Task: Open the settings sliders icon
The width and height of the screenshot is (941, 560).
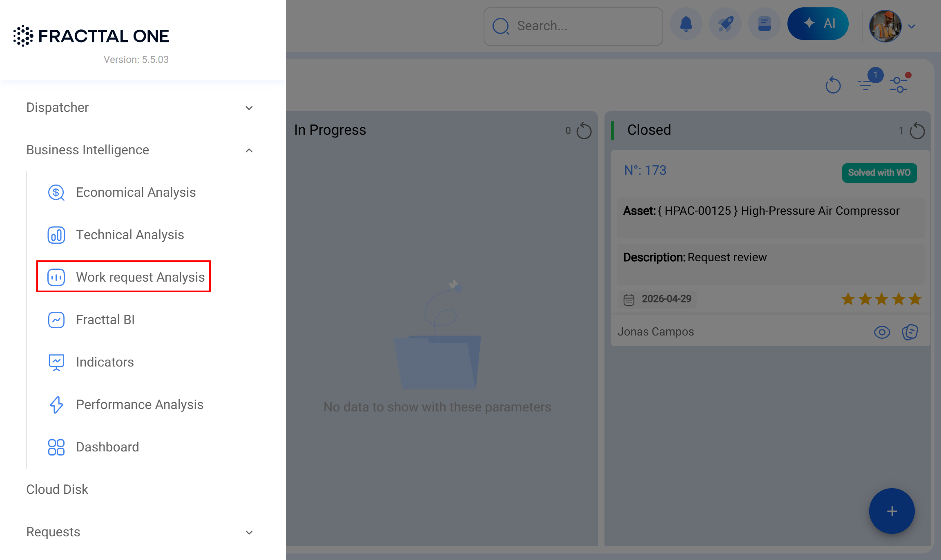Action: [x=899, y=84]
